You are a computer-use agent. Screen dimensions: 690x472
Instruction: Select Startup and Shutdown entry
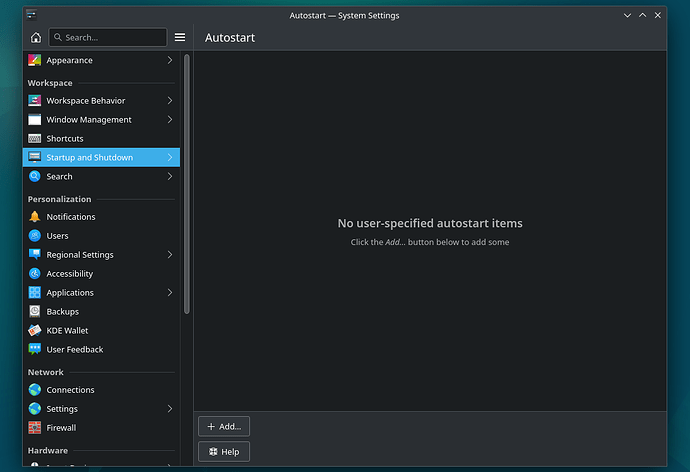tap(101, 157)
